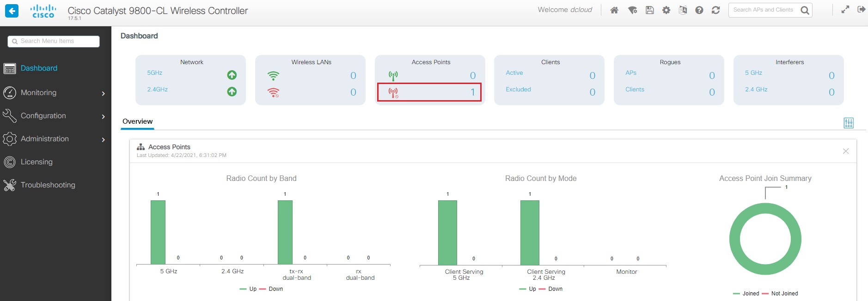Toggle fullscreen expand icon

pos(845,9)
